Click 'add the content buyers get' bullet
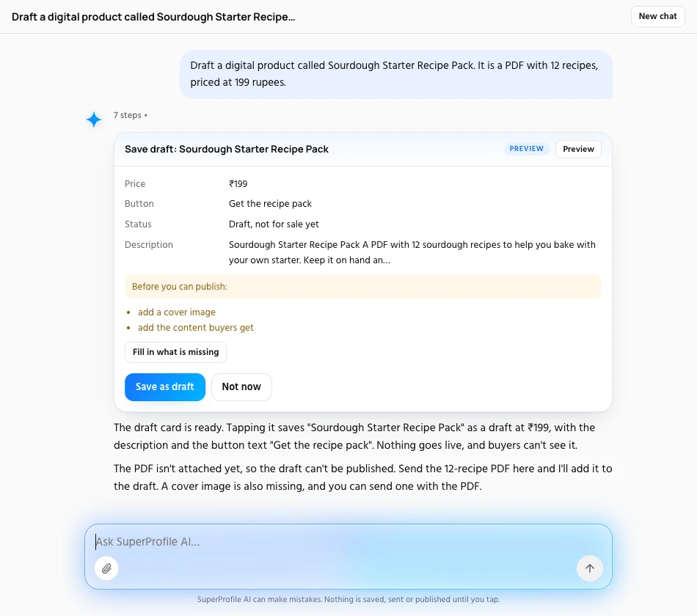 [196, 328]
